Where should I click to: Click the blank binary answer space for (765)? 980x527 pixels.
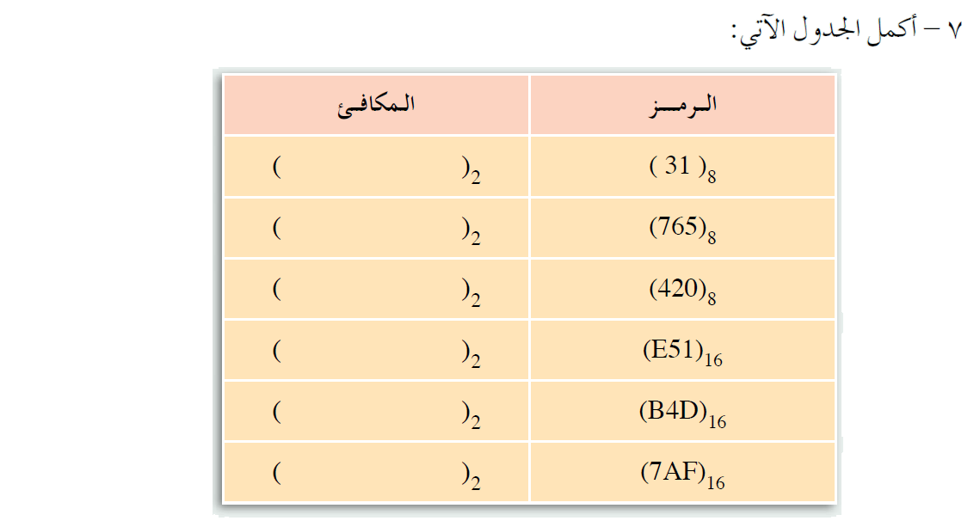[x=370, y=228]
